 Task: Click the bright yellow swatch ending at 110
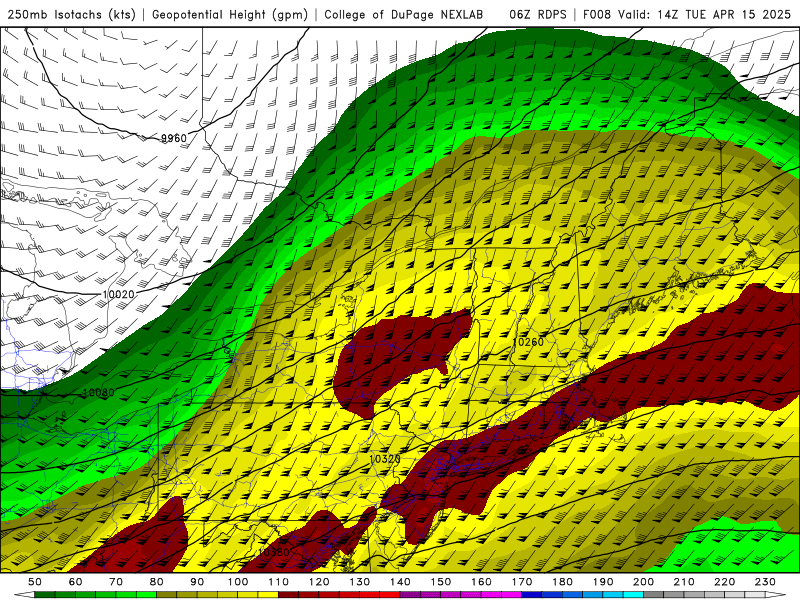(x=268, y=594)
